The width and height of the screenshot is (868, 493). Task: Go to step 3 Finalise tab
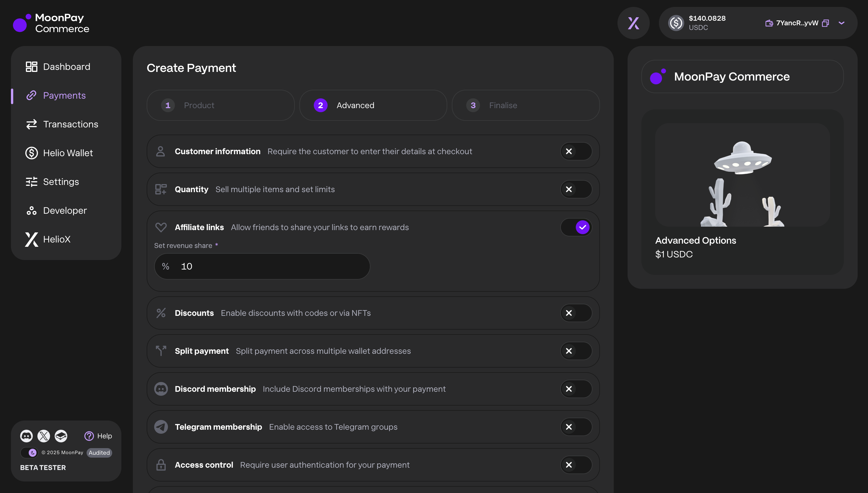[x=525, y=105]
